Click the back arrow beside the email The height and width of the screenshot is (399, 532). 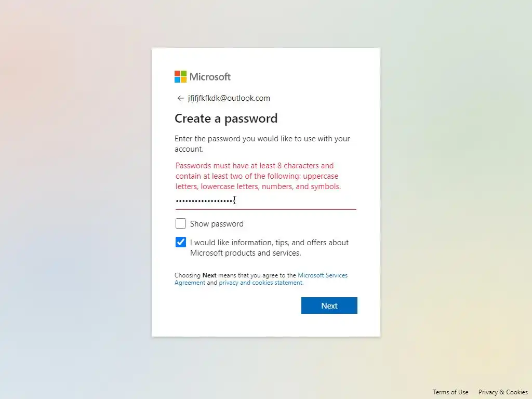180,98
